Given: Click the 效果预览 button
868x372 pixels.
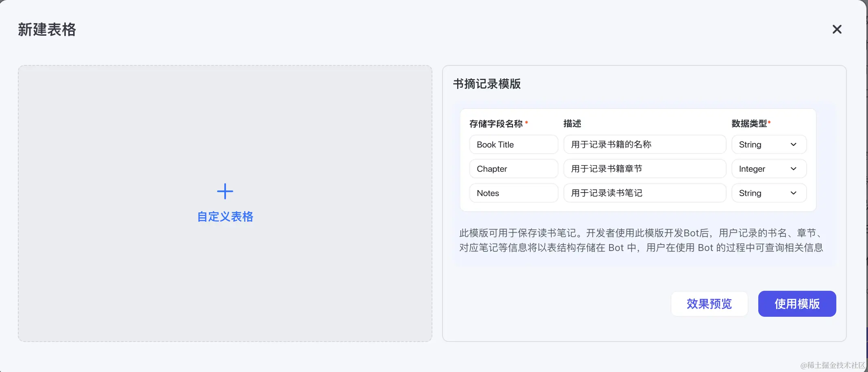Looking at the screenshot, I should pyautogui.click(x=709, y=303).
